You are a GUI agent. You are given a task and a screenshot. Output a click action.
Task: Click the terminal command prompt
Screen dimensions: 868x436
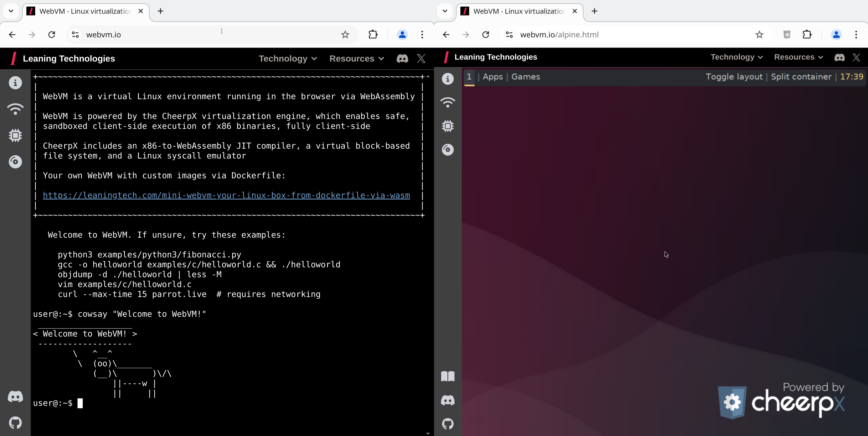click(81, 403)
